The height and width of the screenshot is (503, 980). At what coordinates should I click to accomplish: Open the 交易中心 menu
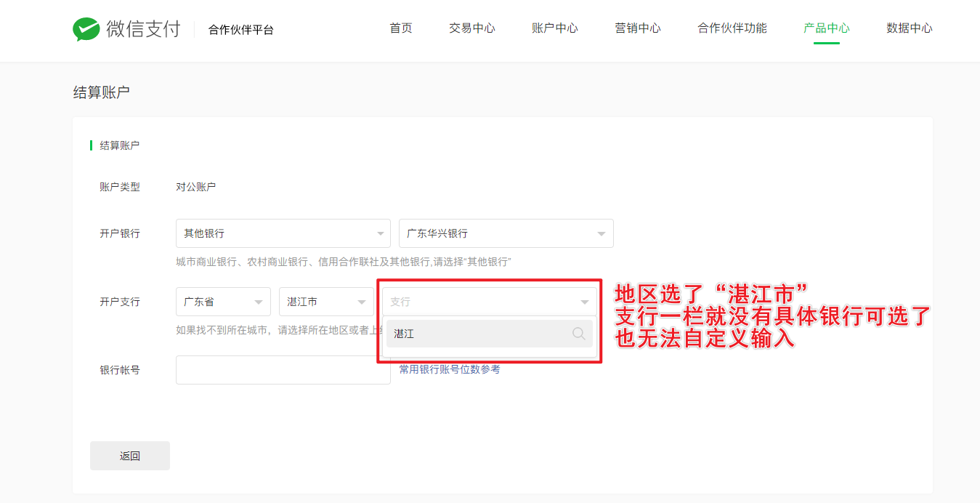click(472, 28)
